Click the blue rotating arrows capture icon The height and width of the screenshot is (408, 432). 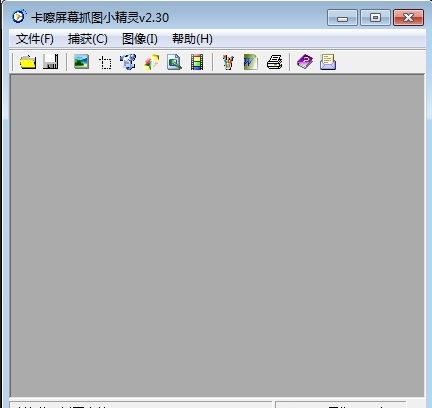coord(128,62)
